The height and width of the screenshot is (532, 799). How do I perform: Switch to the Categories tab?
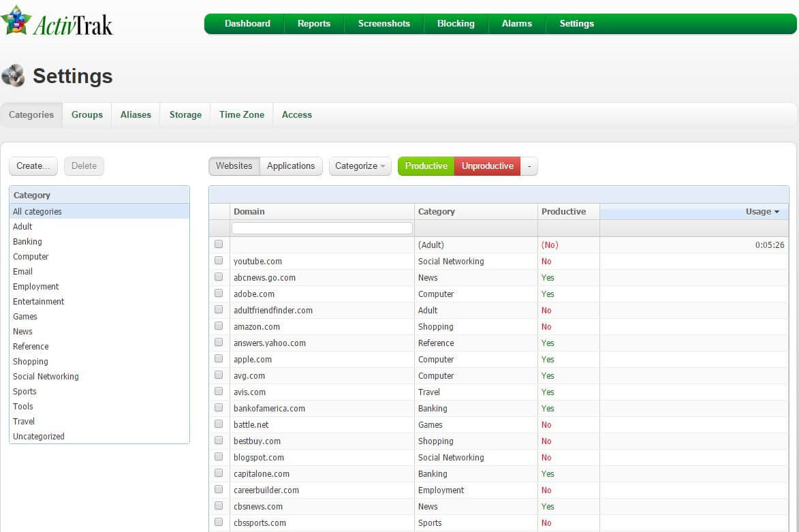[x=31, y=114]
